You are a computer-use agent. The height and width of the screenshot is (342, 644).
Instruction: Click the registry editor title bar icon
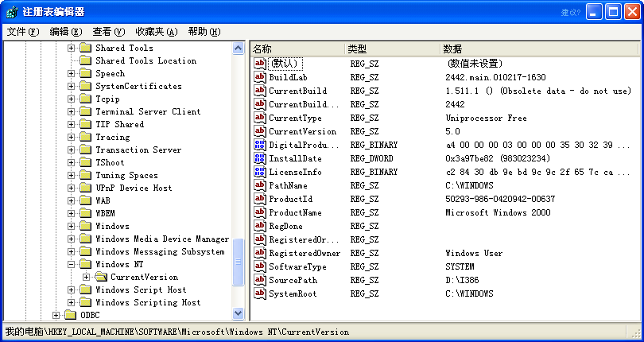coord(12,12)
